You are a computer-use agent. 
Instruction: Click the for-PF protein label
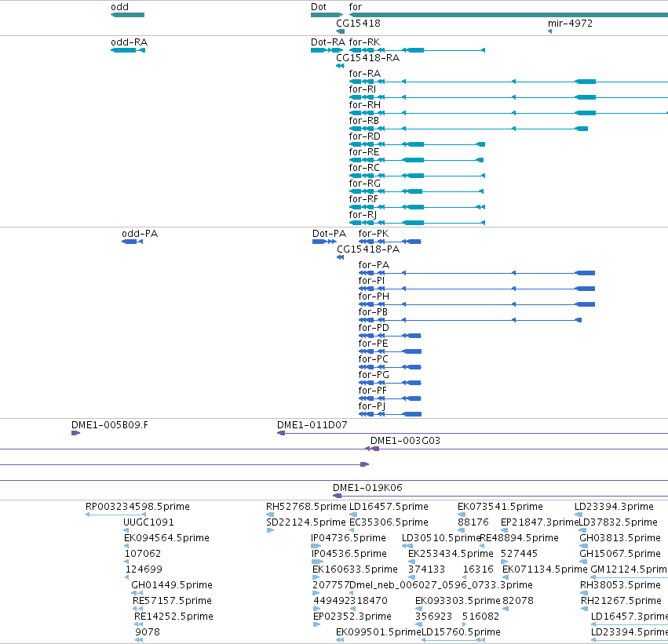(372, 391)
